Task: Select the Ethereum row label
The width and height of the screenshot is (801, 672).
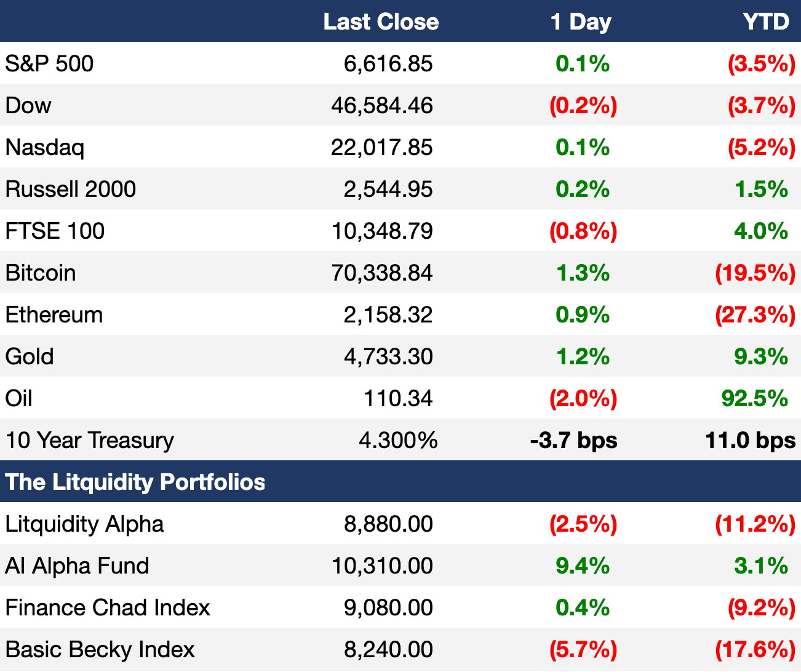Action: click(54, 314)
